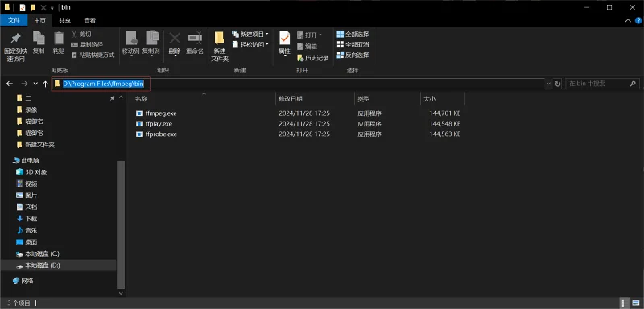Switch to the Share (共享) tab
The image size is (644, 309).
point(64,20)
